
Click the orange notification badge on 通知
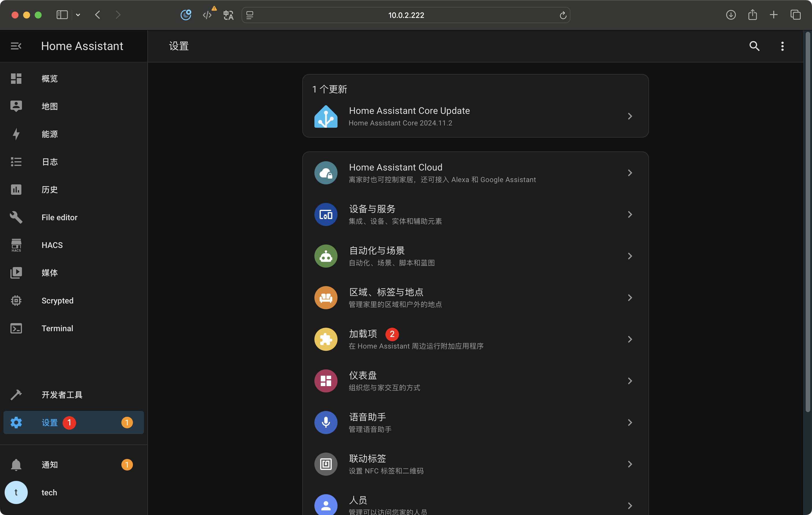click(x=127, y=465)
